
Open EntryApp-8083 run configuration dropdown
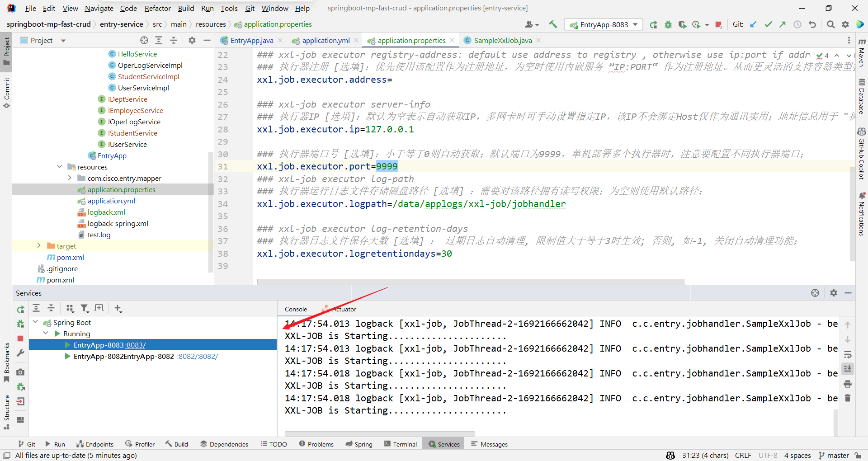604,24
